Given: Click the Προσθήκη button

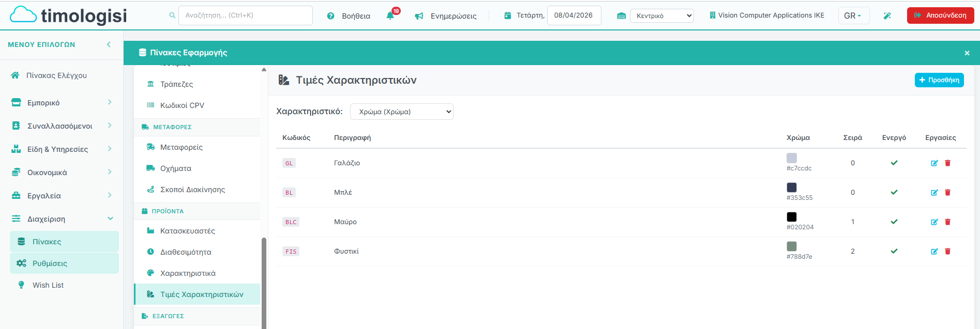Looking at the screenshot, I should coord(939,80).
